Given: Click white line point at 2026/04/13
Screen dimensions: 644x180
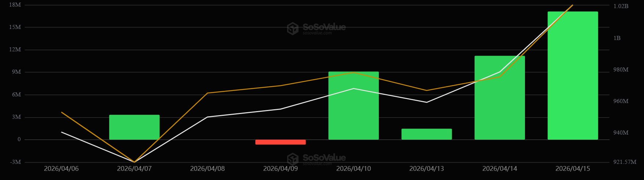Looking at the screenshot, I should pos(426,102).
